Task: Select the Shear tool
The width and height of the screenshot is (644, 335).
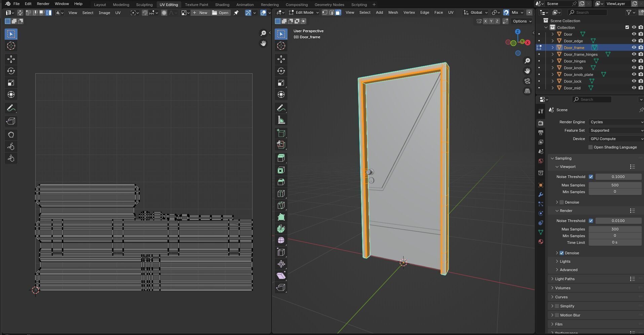Action: click(281, 276)
